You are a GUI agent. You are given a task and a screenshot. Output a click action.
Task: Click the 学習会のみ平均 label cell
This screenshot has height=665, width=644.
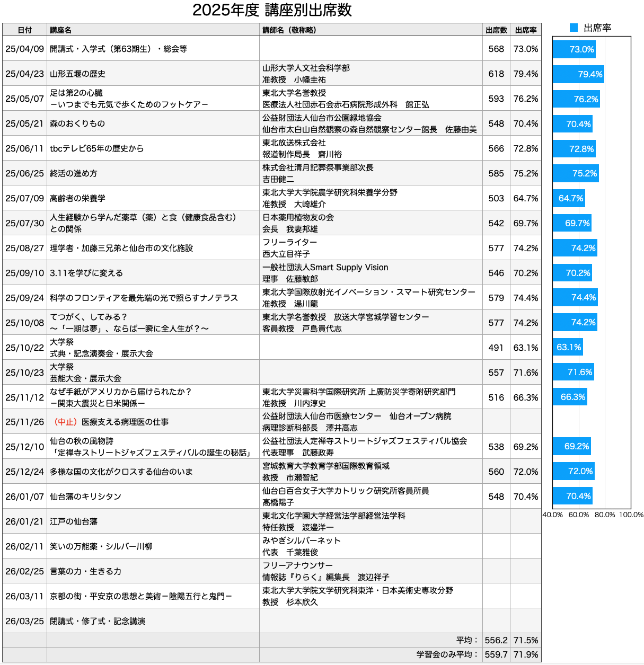pos(447,654)
